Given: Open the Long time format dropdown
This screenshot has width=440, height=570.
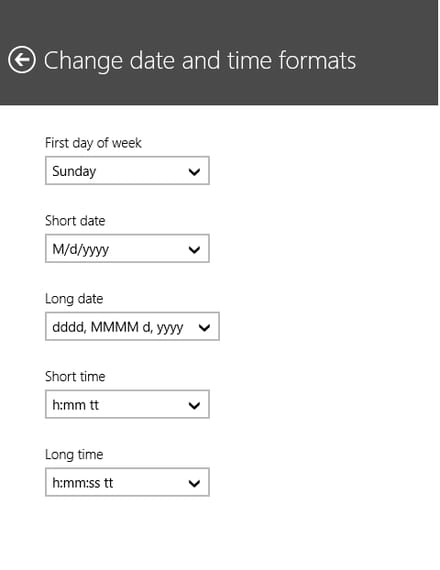Looking at the screenshot, I should [127, 482].
